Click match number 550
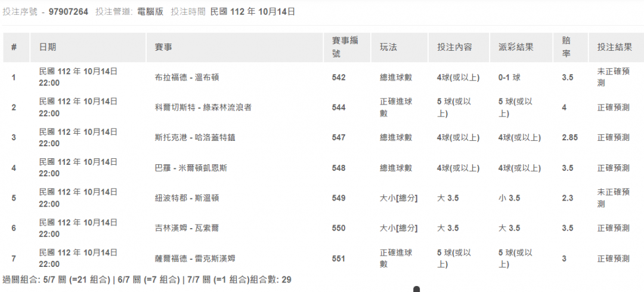Viewport: 644px width, 292px height. tap(339, 228)
